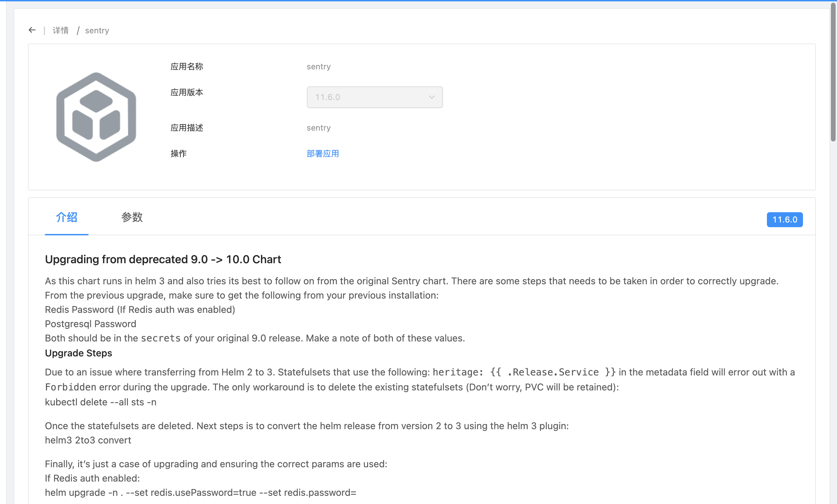Click the heading 'Upgrading from deprecated 9.0 -> 10.0 Chart'

163,259
